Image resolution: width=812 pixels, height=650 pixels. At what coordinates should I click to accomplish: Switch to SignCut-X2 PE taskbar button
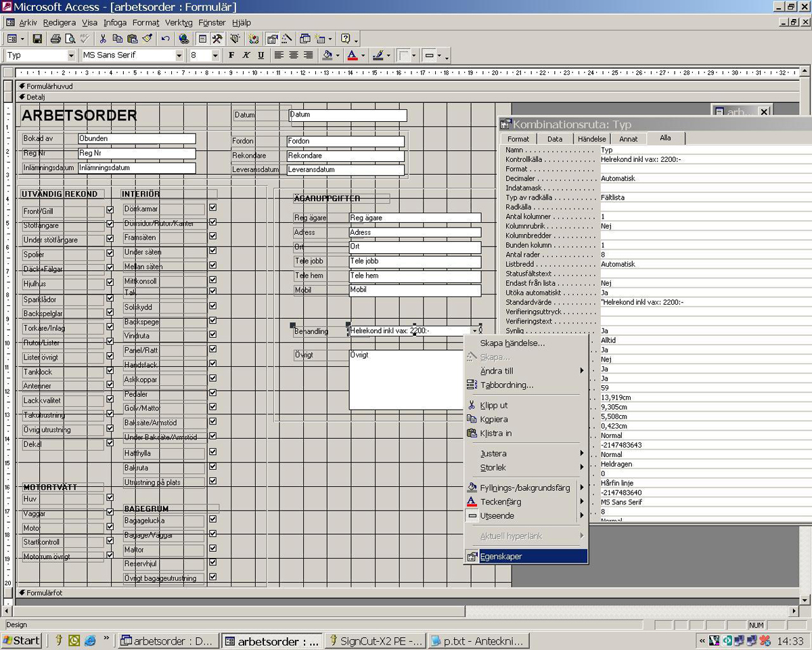[x=376, y=641]
